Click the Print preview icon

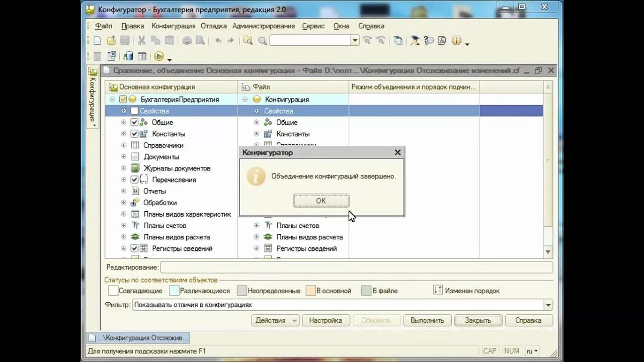(x=200, y=41)
